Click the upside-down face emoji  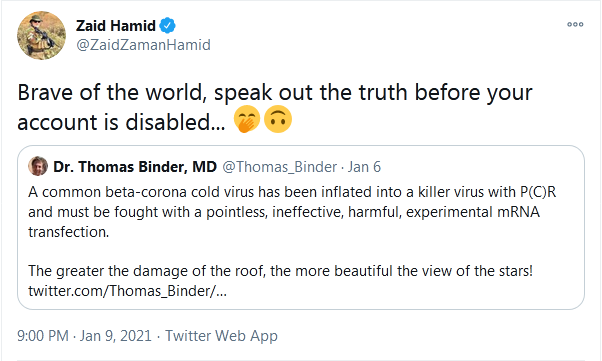point(278,119)
